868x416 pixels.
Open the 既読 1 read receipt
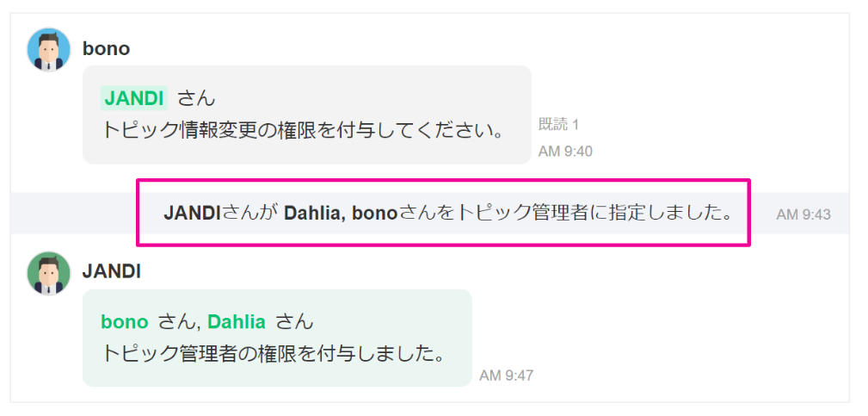[558, 124]
